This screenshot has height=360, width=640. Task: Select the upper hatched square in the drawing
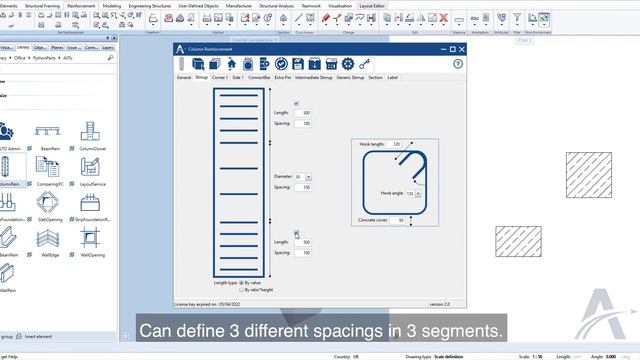589,175
